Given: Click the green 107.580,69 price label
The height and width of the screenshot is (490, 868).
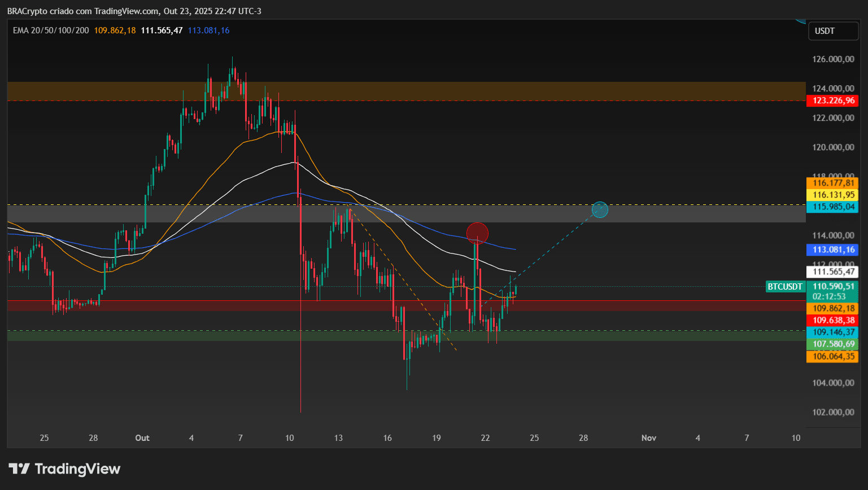Looking at the screenshot, I should [x=832, y=344].
